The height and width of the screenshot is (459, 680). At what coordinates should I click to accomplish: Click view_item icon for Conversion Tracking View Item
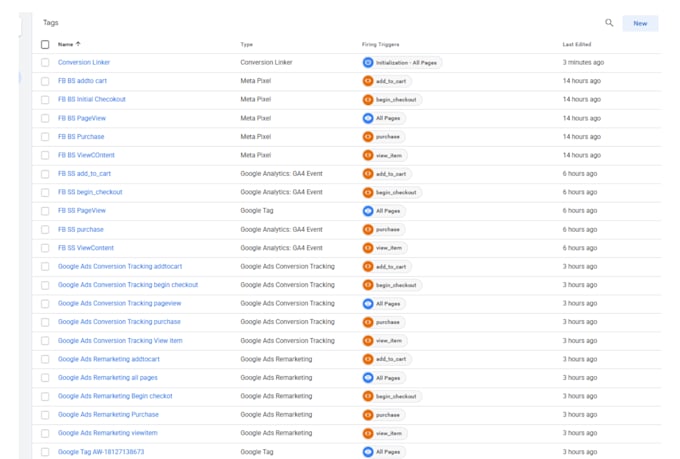(x=368, y=341)
